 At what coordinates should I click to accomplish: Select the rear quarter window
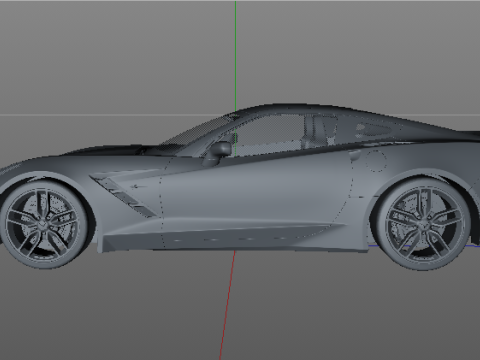pyautogui.click(x=373, y=131)
